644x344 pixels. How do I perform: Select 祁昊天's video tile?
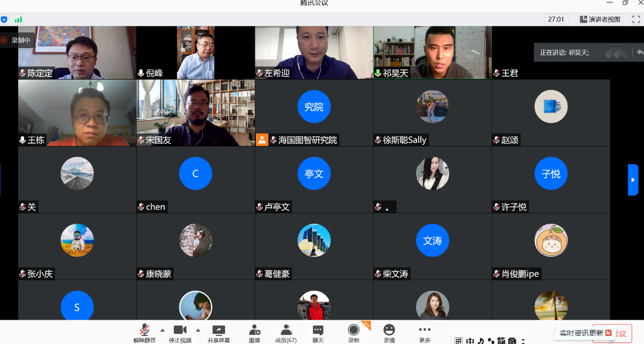432,53
